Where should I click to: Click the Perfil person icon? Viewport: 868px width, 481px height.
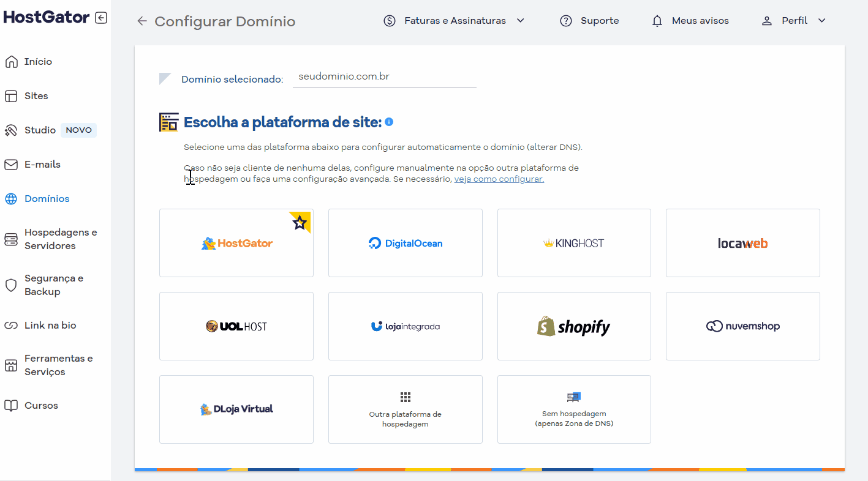point(767,21)
